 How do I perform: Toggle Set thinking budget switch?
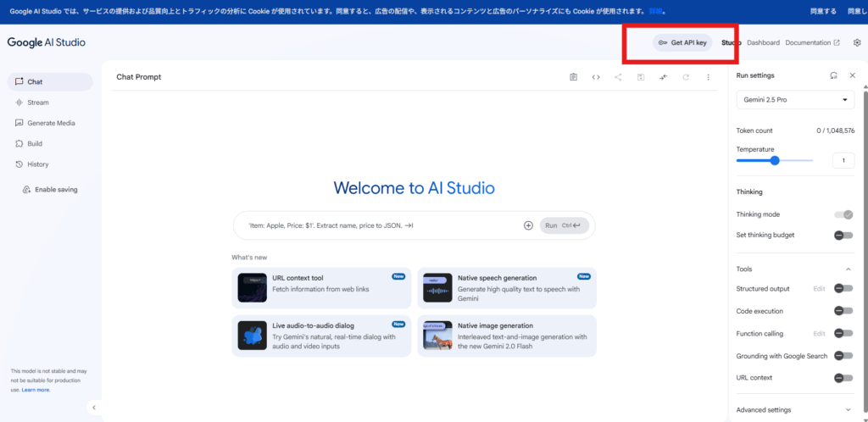point(843,235)
